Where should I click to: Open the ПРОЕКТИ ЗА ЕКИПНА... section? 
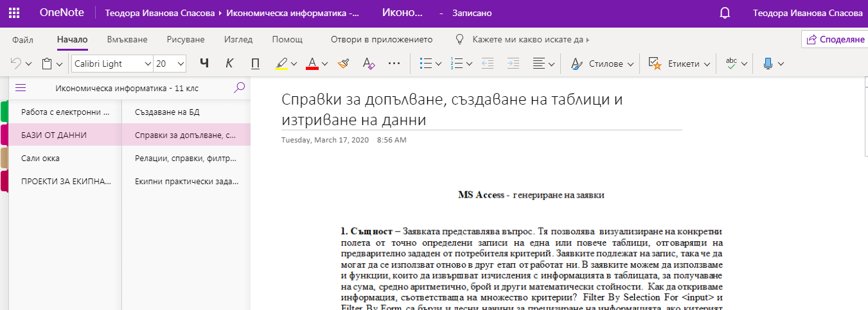(66, 182)
